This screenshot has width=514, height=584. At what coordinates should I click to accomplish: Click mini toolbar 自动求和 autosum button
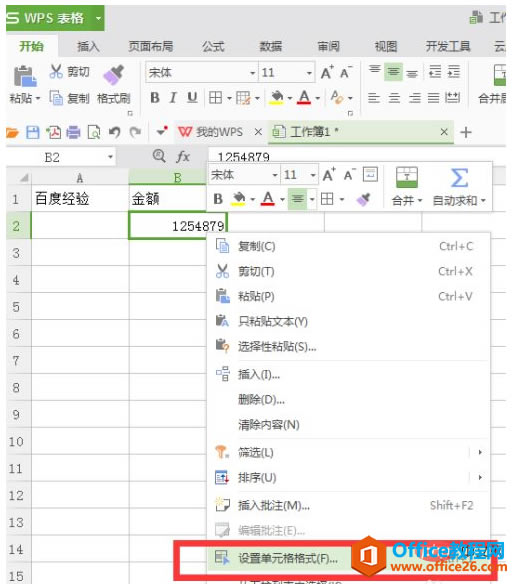coord(459,186)
